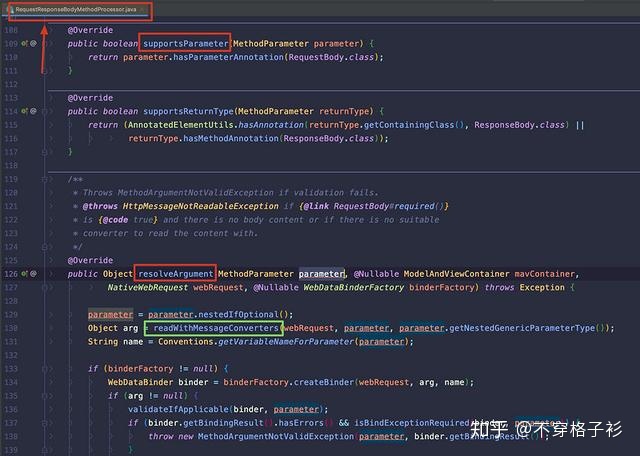Click the mavContainer parameter name
Viewport: 640px width, 456px height.
[x=544, y=274]
